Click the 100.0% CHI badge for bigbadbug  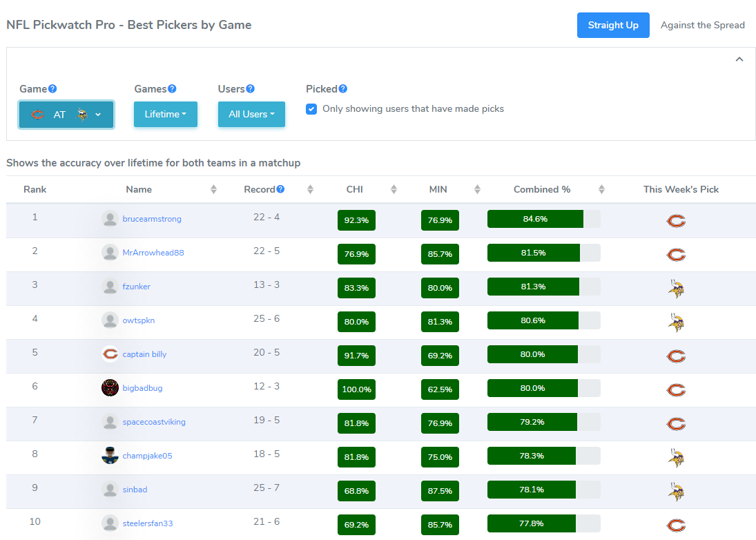point(356,389)
